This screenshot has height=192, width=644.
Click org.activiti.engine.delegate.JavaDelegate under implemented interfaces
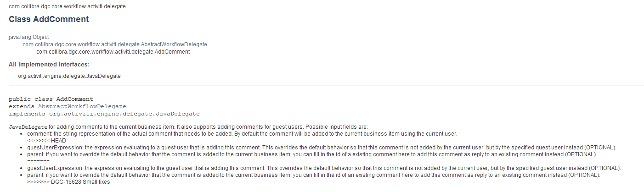69,76
